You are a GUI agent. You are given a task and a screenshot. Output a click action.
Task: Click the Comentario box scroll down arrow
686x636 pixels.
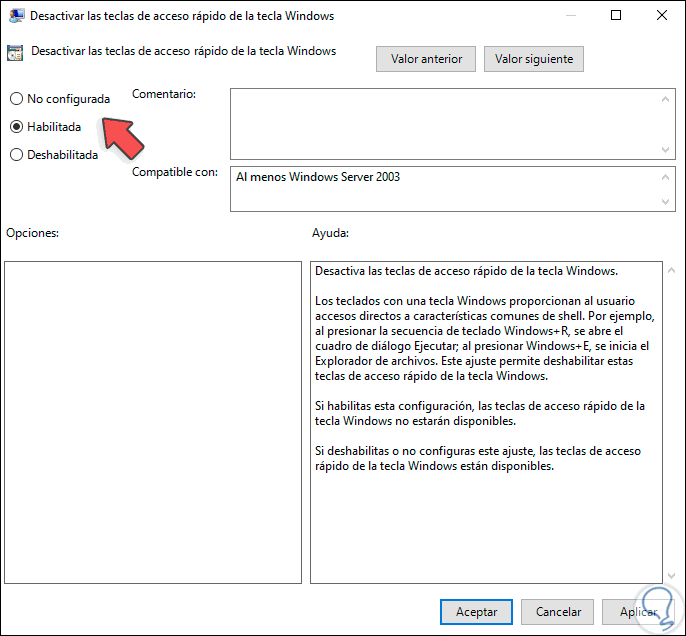[x=665, y=150]
